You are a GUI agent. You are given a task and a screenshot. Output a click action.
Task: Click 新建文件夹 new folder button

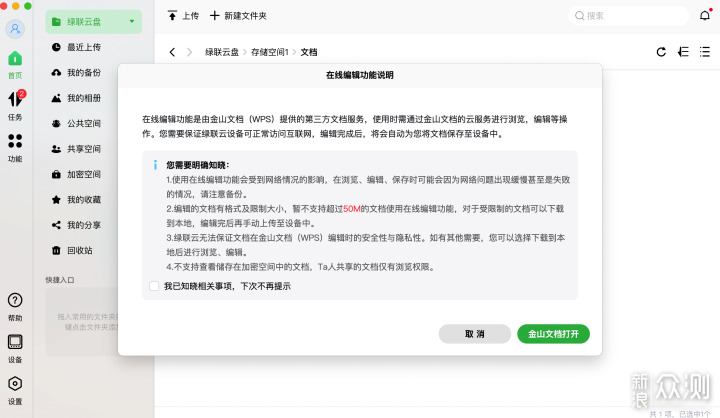point(238,16)
